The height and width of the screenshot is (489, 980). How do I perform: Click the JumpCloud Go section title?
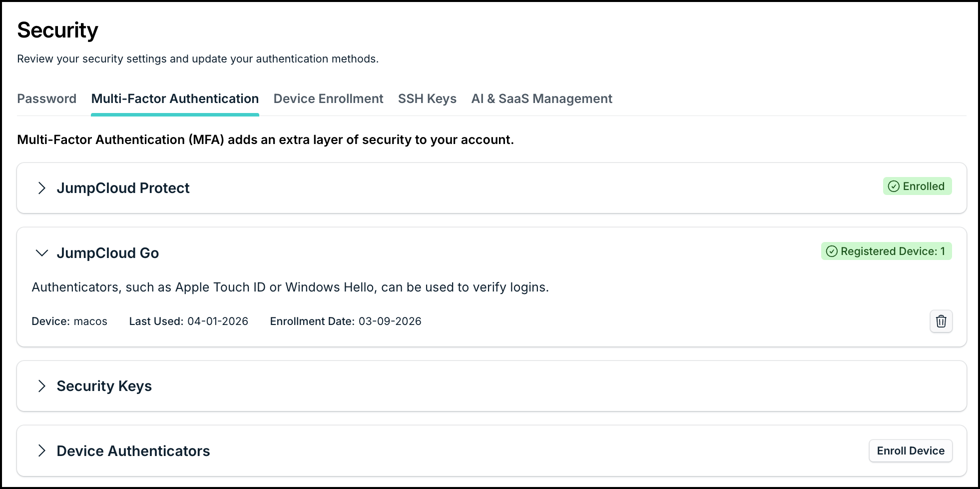click(107, 253)
